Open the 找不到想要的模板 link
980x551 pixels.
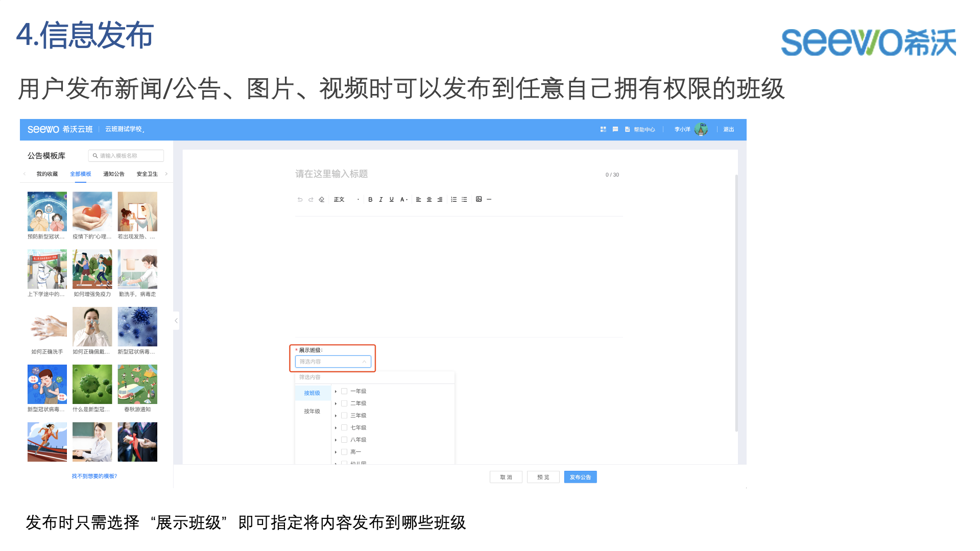tap(93, 475)
